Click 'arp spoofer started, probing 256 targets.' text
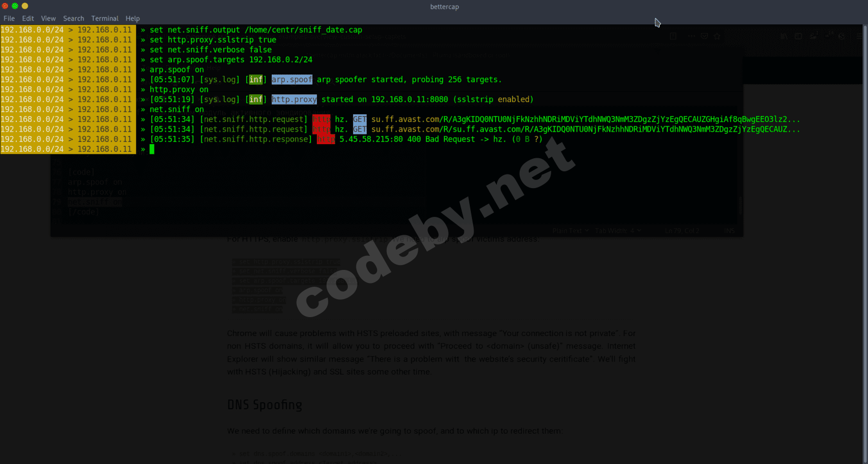 click(x=410, y=80)
